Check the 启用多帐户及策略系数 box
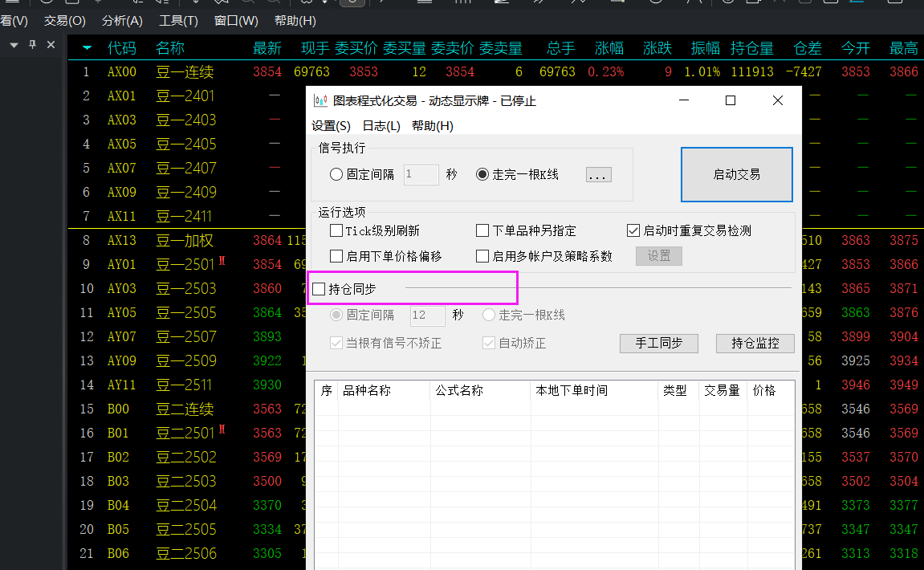Screen dimensions: 924x570 pyautogui.click(x=482, y=257)
